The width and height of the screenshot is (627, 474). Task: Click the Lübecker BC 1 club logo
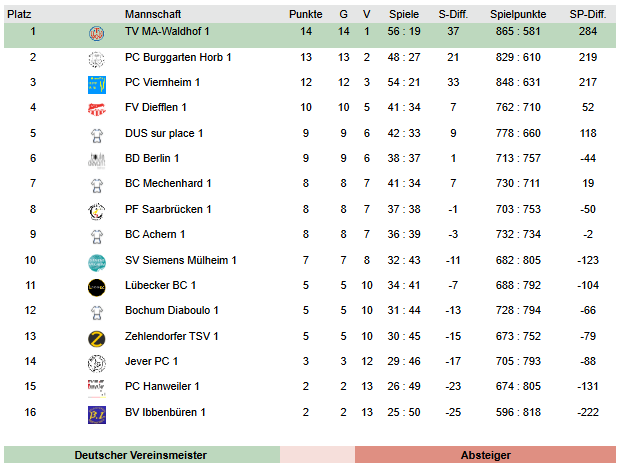(96, 286)
